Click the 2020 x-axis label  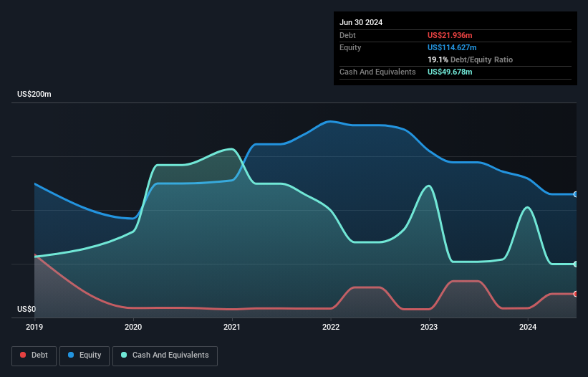pyautogui.click(x=133, y=327)
